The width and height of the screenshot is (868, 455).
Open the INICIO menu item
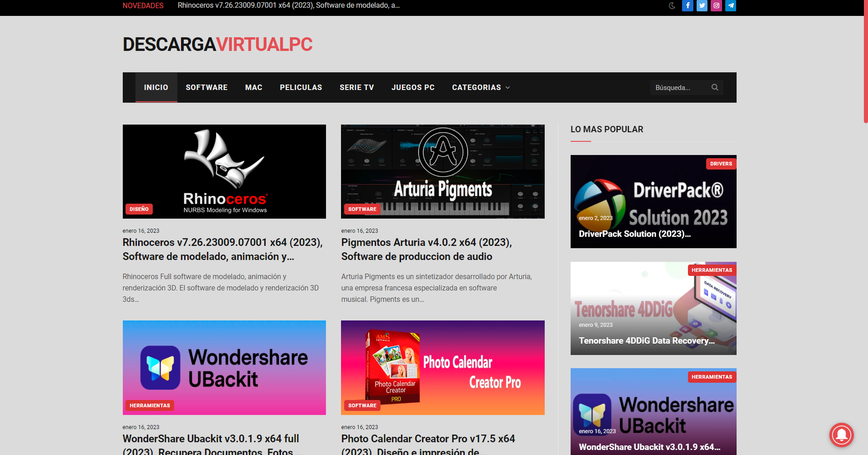pyautogui.click(x=156, y=87)
